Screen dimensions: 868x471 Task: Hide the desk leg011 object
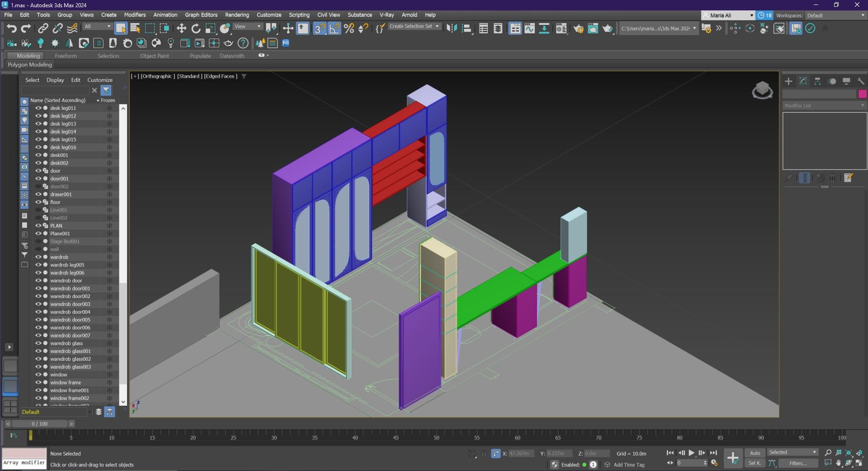tap(38, 108)
